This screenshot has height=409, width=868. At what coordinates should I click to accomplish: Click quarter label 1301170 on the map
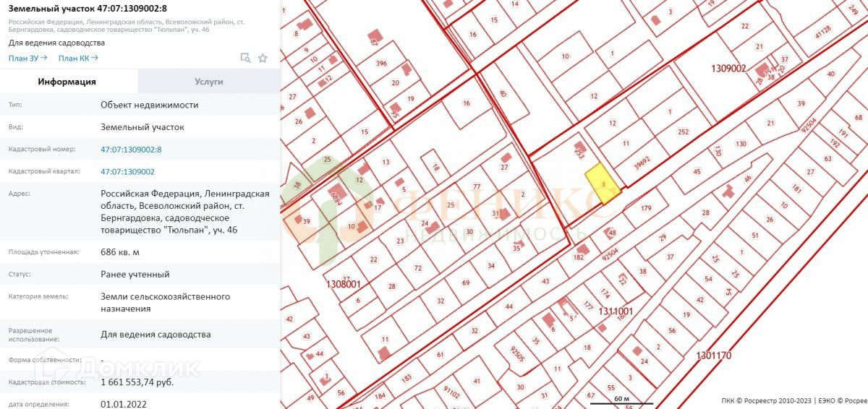coord(715,356)
